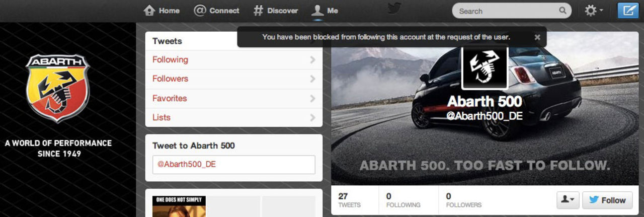Dismiss the blocked notification message

pyautogui.click(x=537, y=37)
